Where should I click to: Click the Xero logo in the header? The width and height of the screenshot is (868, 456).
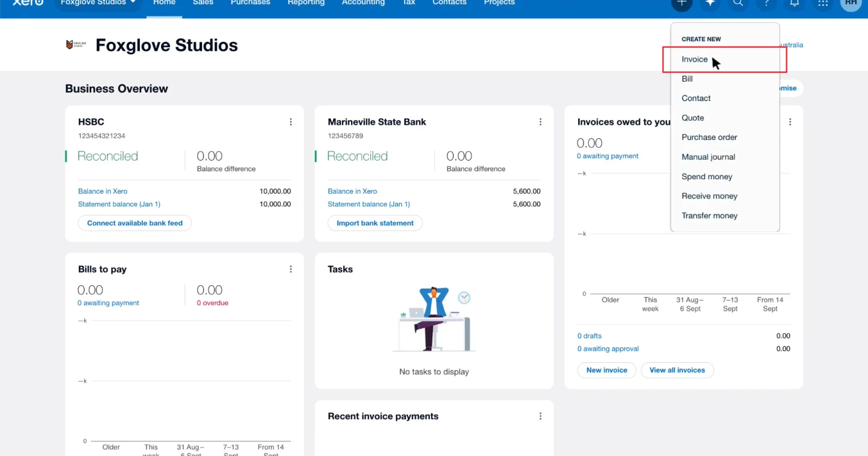[x=28, y=2]
